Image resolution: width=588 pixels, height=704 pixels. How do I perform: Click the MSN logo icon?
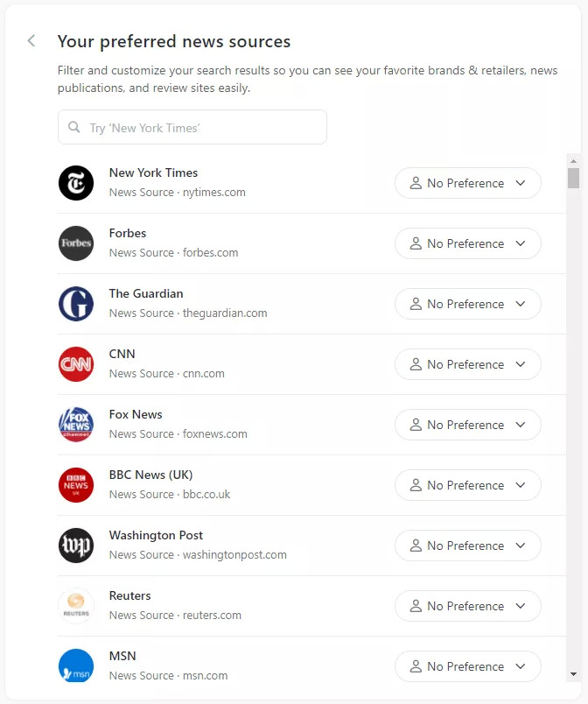[x=76, y=666]
